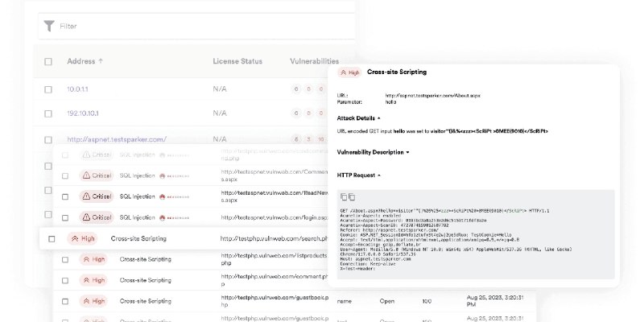The image size is (644, 322).
Task: Click the attack payload text starting visitor
Action: (x=489, y=131)
